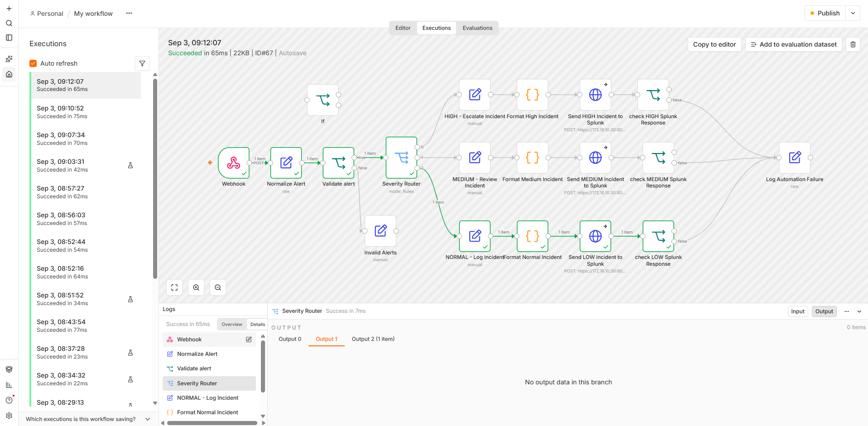This screenshot has height=426, width=868.
Task: Click Copy to editor button
Action: tap(714, 44)
